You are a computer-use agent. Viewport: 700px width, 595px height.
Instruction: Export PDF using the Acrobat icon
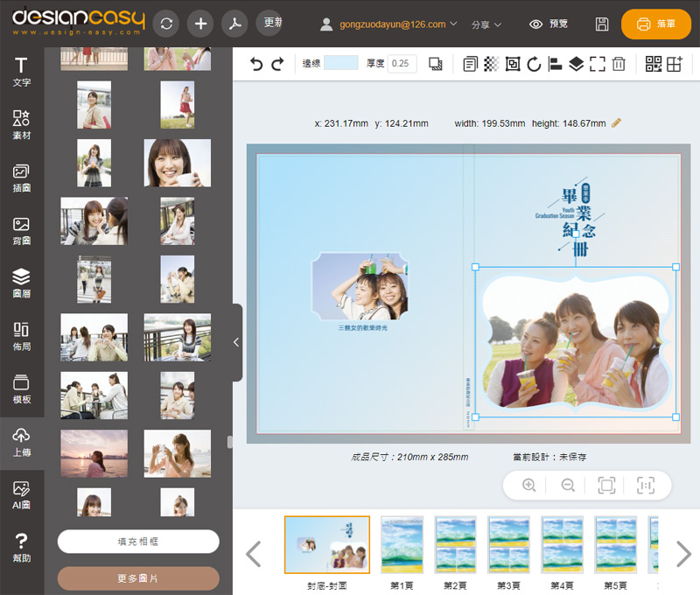coord(234,24)
